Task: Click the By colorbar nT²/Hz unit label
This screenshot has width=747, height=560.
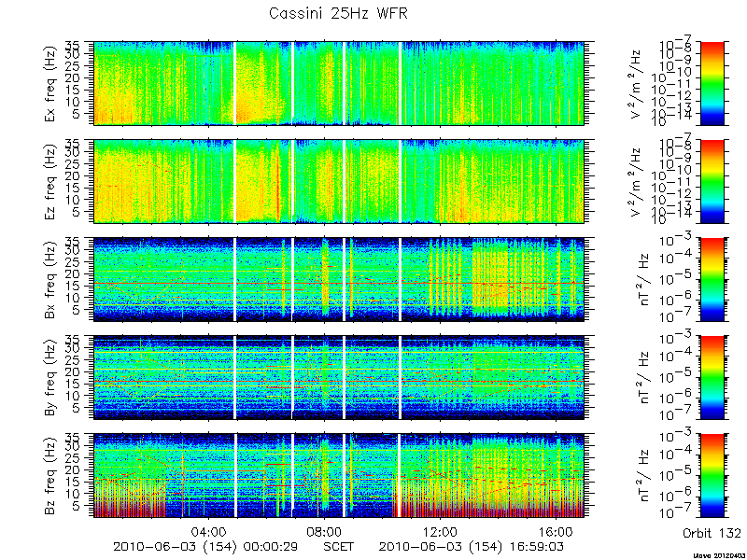Action: pyautogui.click(x=642, y=378)
